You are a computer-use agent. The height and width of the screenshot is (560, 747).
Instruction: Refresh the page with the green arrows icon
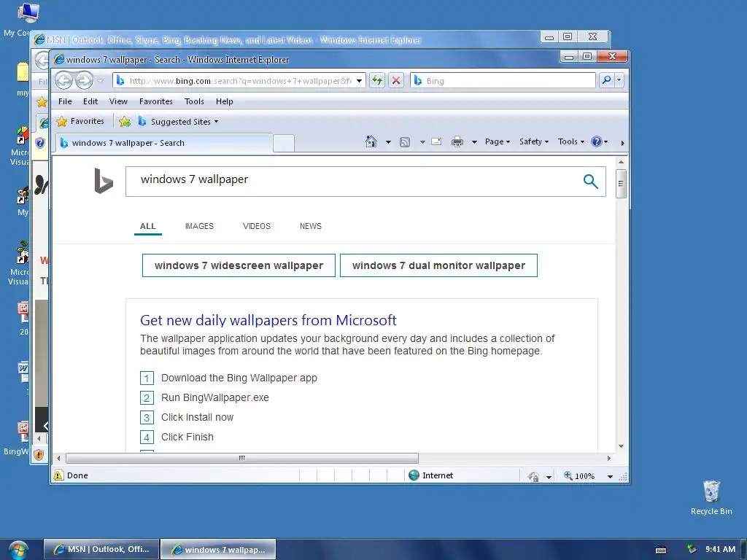coord(377,80)
